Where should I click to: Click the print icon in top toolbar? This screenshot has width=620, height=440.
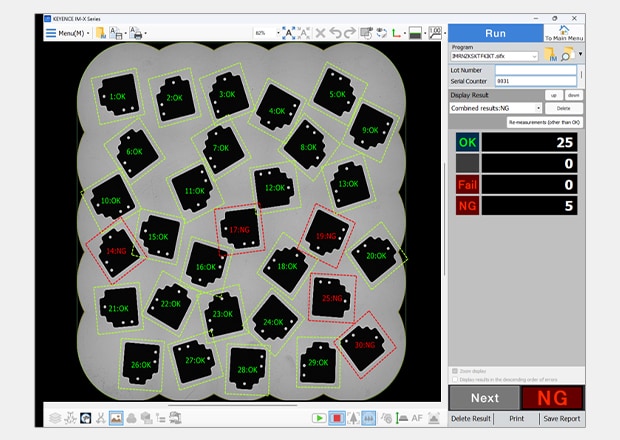pyautogui.click(x=138, y=33)
